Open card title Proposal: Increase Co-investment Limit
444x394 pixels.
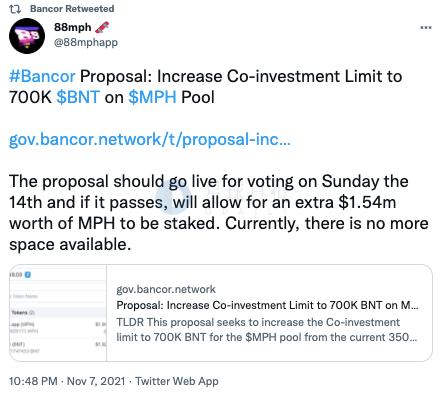(x=267, y=305)
